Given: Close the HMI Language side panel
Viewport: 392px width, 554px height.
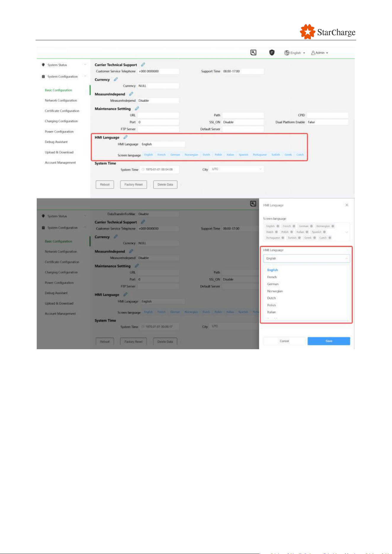Looking at the screenshot, I should click(347, 205).
